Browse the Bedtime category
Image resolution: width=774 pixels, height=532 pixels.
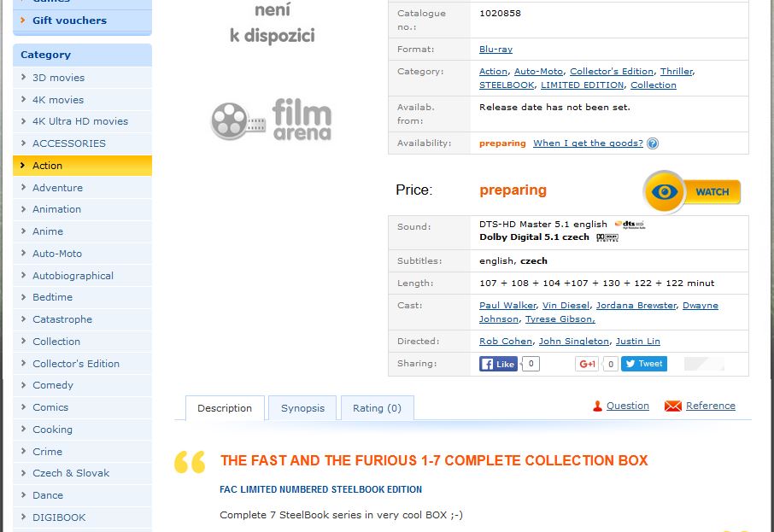pyautogui.click(x=82, y=297)
